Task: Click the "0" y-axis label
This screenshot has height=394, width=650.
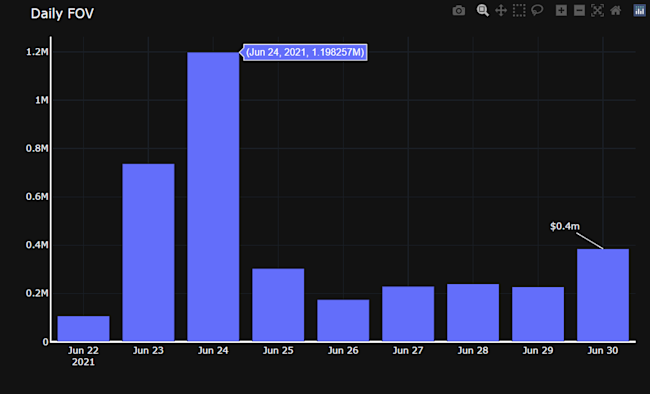Action: point(46,342)
